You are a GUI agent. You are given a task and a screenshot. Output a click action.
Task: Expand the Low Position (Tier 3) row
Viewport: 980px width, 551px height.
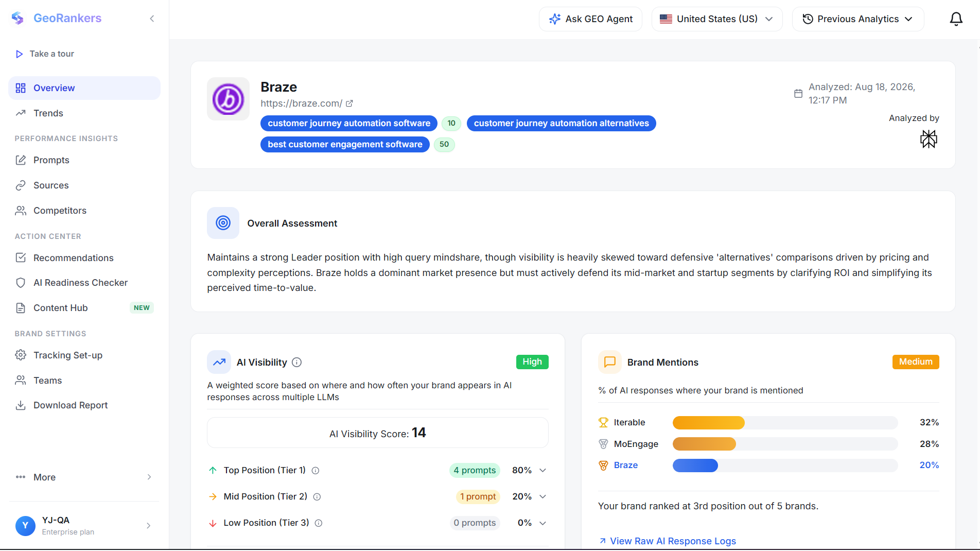point(542,523)
